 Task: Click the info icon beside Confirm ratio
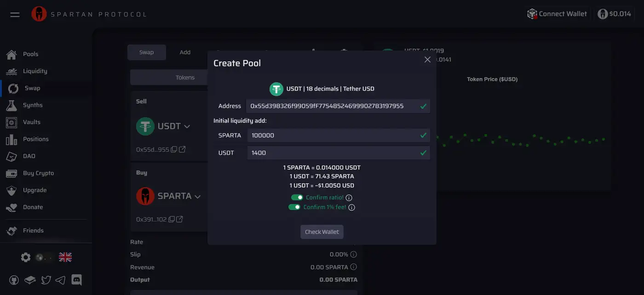tap(349, 198)
